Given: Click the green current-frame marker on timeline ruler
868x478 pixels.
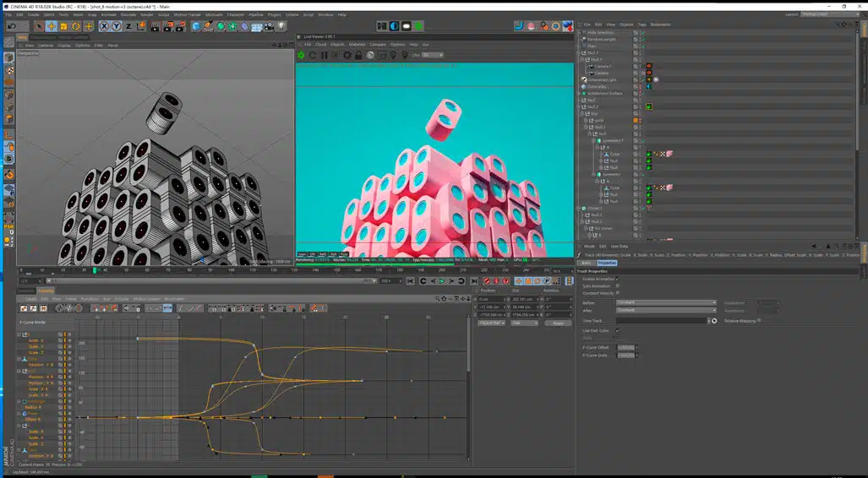Looking at the screenshot, I should click(x=95, y=270).
